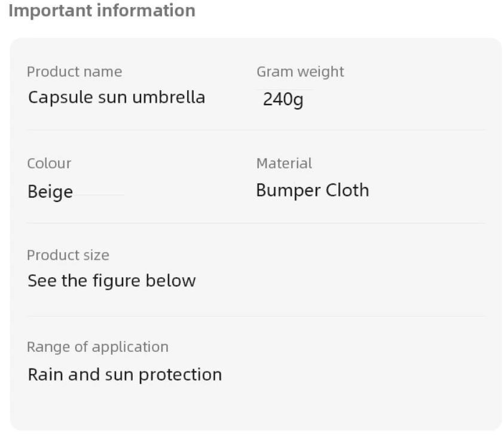Select the "Range of application" label
Image resolution: width=504 pixels, height=436 pixels.
(97, 347)
